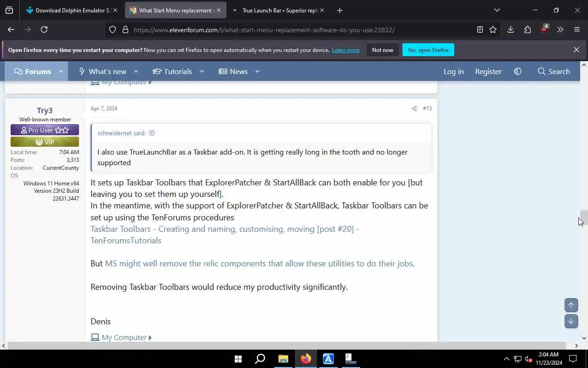Image resolution: width=588 pixels, height=368 pixels.
Task: Click the VIP badge under Try3
Action: 45,142
